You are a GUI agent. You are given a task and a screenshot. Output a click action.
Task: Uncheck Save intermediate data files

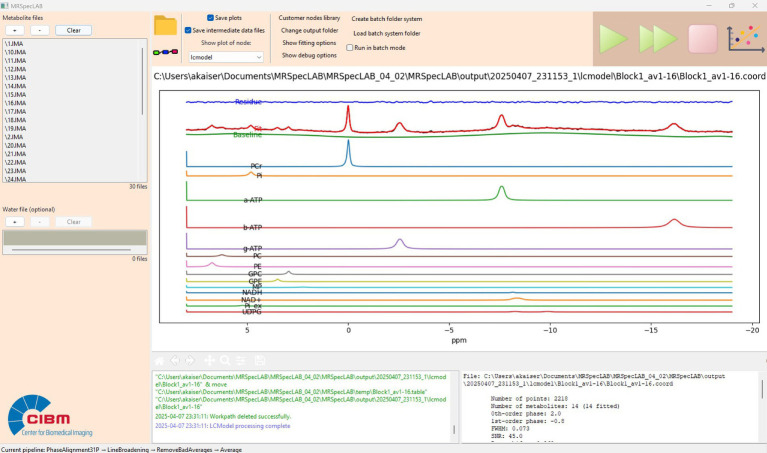188,30
